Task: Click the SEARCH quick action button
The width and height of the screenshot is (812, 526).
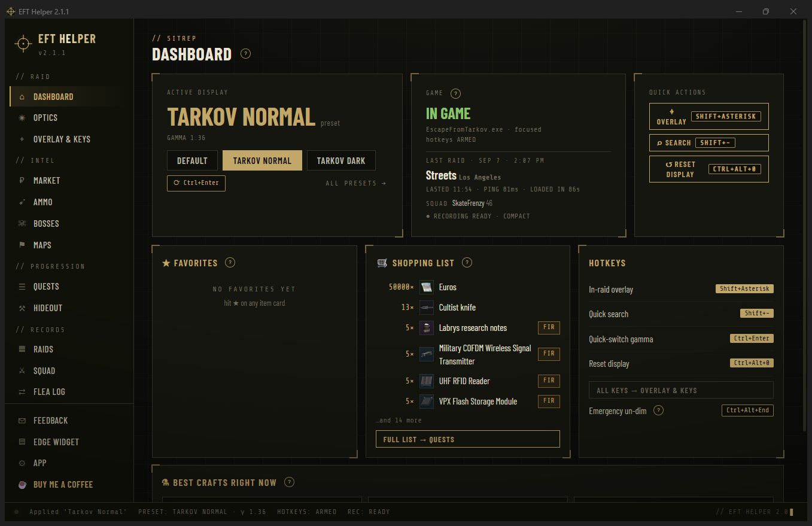Action: click(x=708, y=143)
